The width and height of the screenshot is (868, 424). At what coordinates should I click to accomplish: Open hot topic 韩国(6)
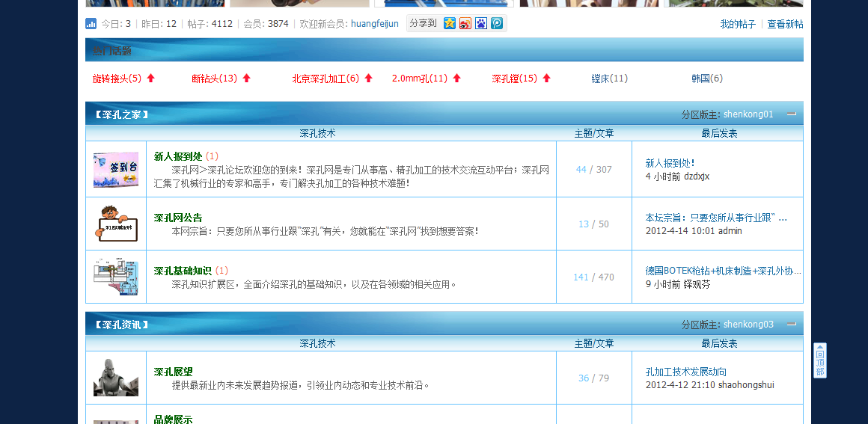tap(707, 79)
